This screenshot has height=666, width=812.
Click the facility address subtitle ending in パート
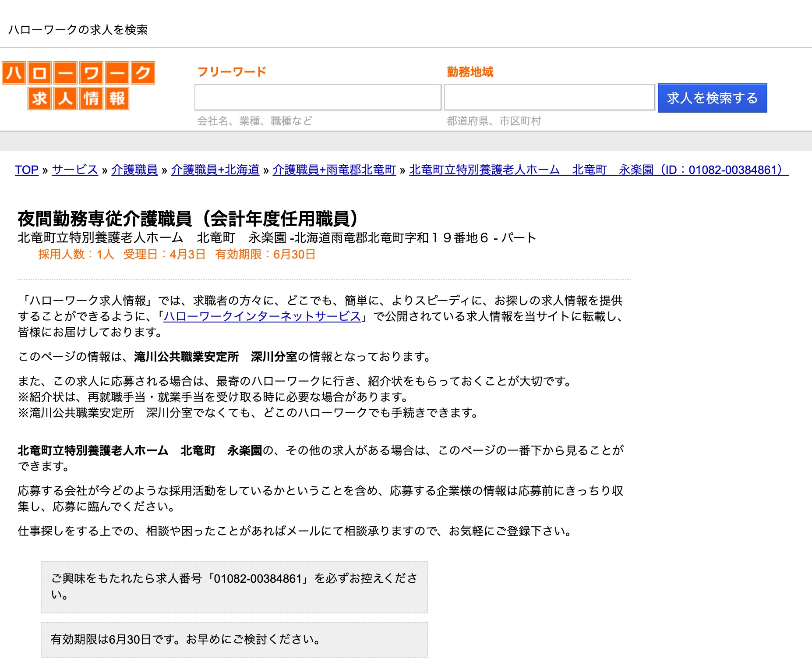pos(277,238)
